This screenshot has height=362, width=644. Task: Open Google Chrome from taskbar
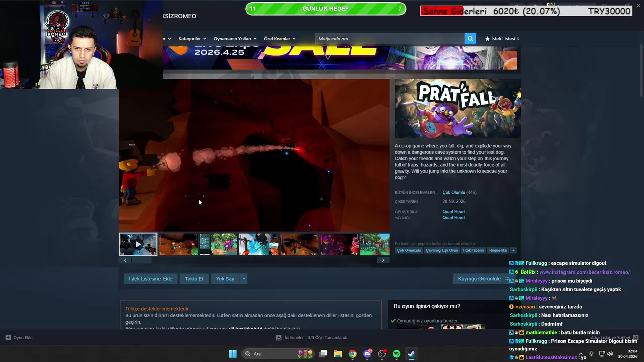pyautogui.click(x=352, y=354)
